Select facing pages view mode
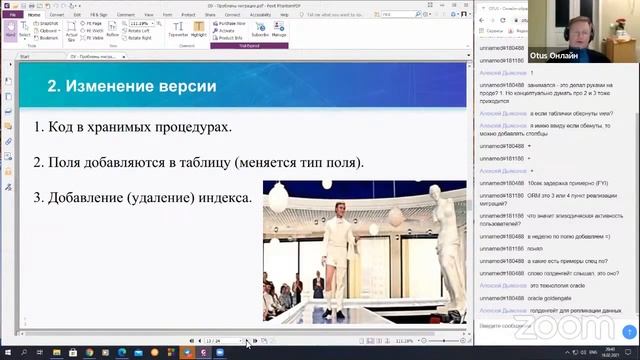640x360 pixels. [x=379, y=341]
